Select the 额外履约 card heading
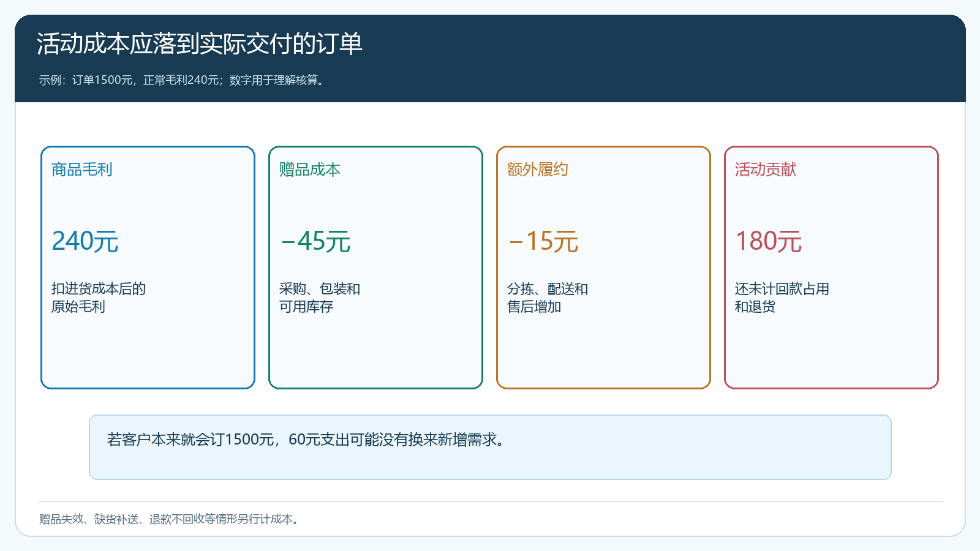The image size is (980, 551). pos(538,170)
